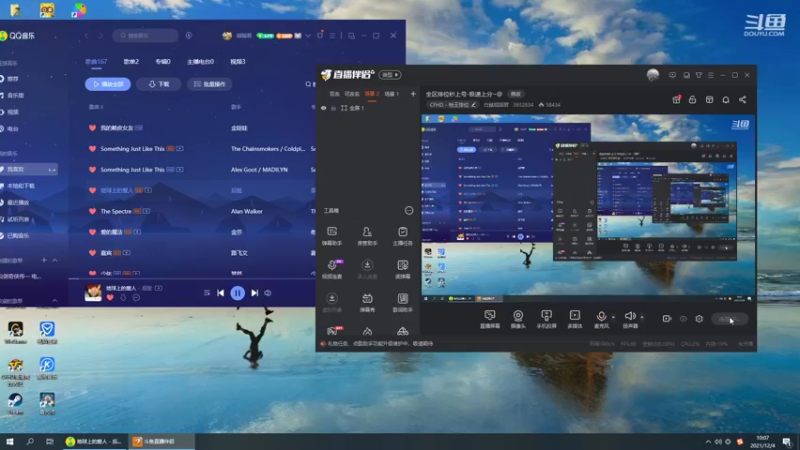Click the record video icon near settings
Viewport: 800px width, 450px height.
tap(666, 318)
